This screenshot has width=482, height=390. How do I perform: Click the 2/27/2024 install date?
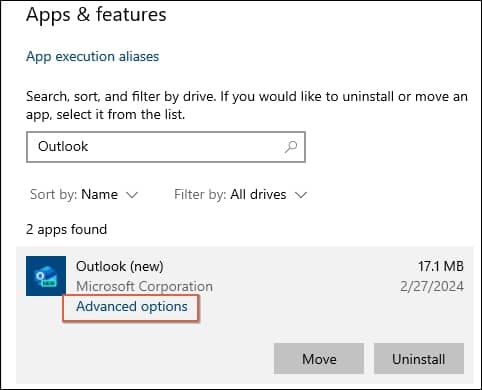click(432, 286)
